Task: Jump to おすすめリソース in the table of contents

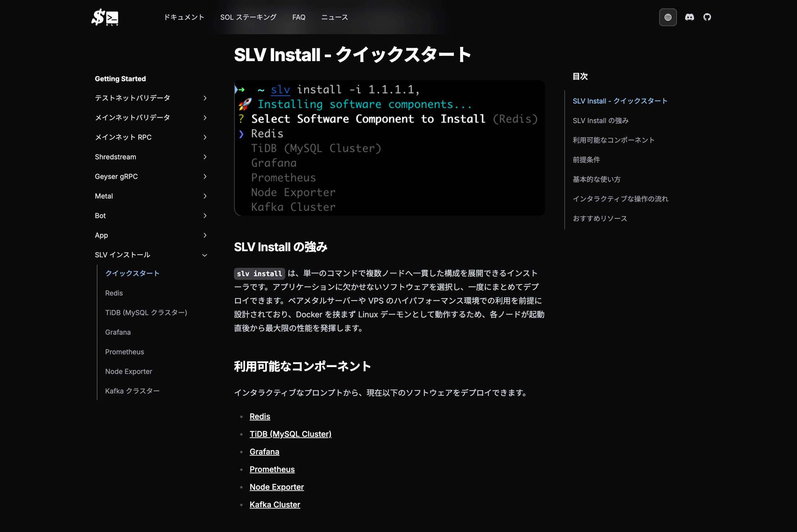Action: pyautogui.click(x=600, y=218)
